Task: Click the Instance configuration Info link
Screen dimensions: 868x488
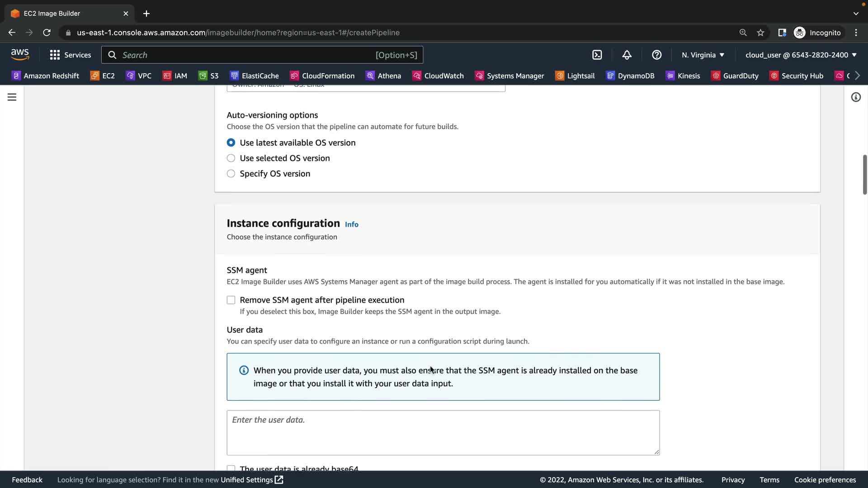Action: 351,224
